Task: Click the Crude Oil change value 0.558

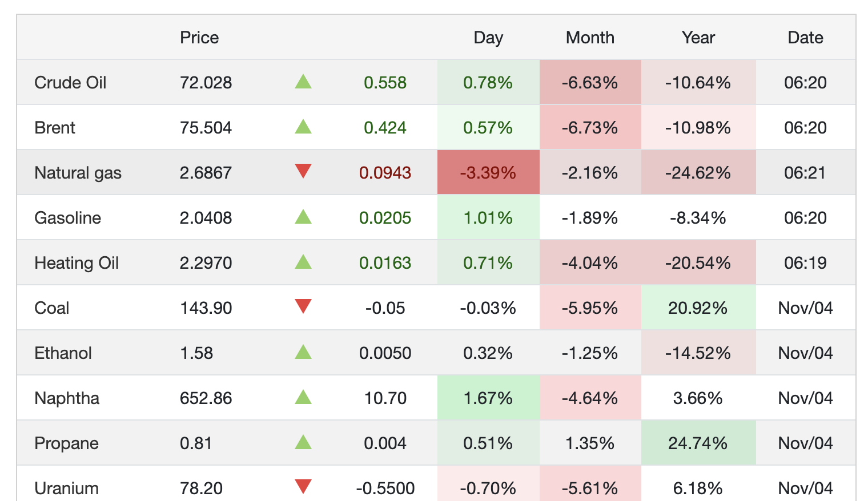Action: coord(385,83)
